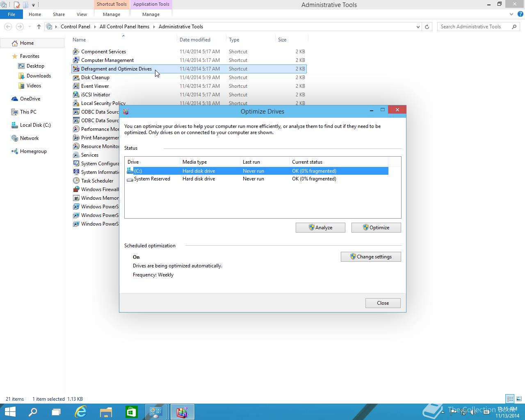
Task: Click Control Panel breadcrumb
Action: click(x=75, y=27)
